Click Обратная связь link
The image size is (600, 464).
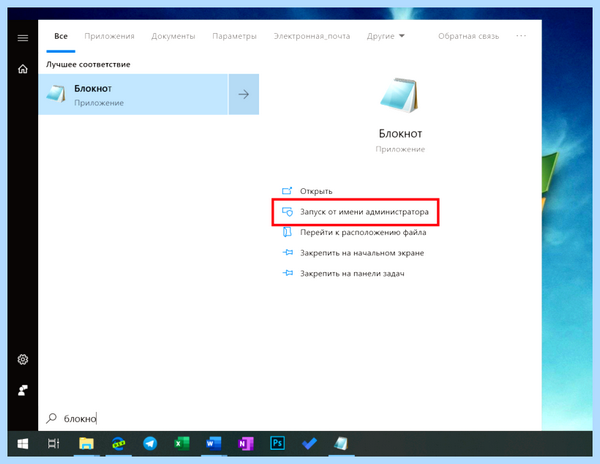[468, 36]
